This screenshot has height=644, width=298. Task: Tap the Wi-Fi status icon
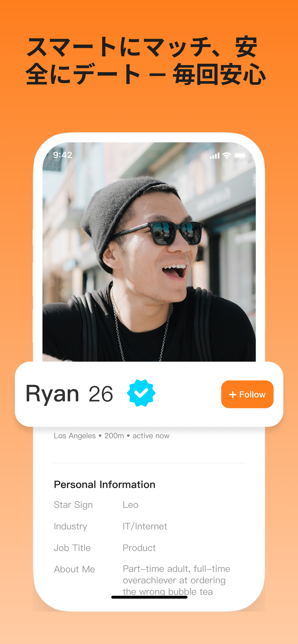226,155
